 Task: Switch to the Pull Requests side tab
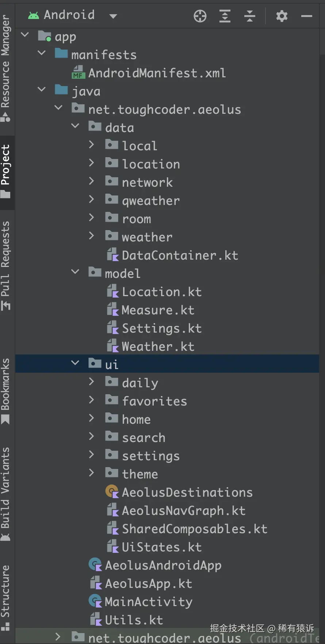(x=5, y=265)
